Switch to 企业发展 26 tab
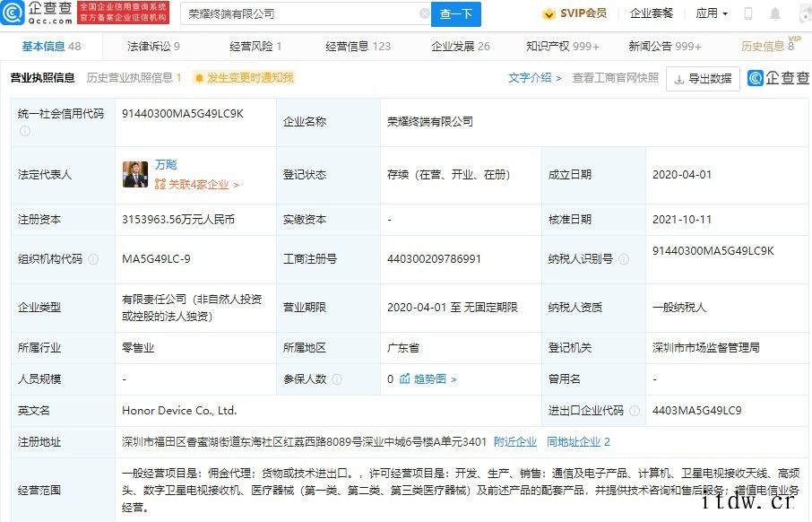Viewport: 812px width, 522px height. 461,46
